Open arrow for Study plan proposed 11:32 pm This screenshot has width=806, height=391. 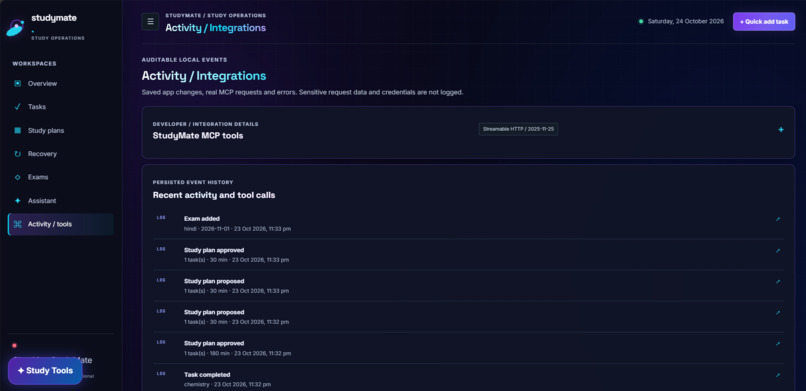point(778,312)
